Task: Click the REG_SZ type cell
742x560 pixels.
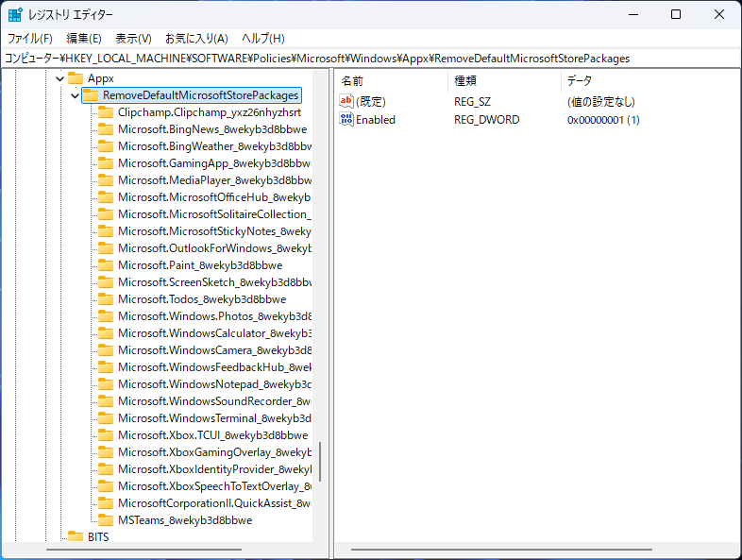Action: pyautogui.click(x=472, y=101)
